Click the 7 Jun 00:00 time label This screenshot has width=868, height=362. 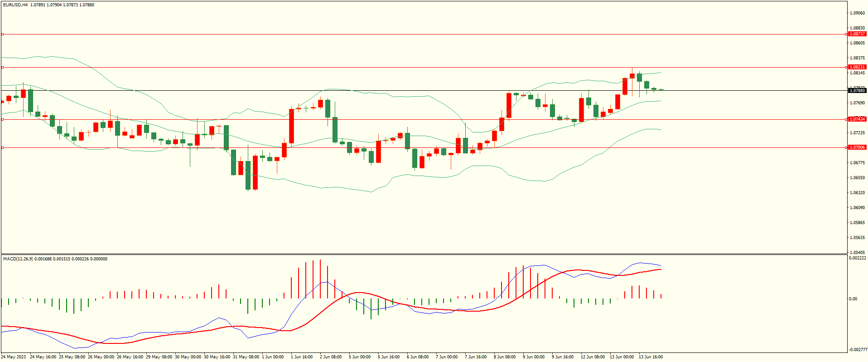pos(447,357)
